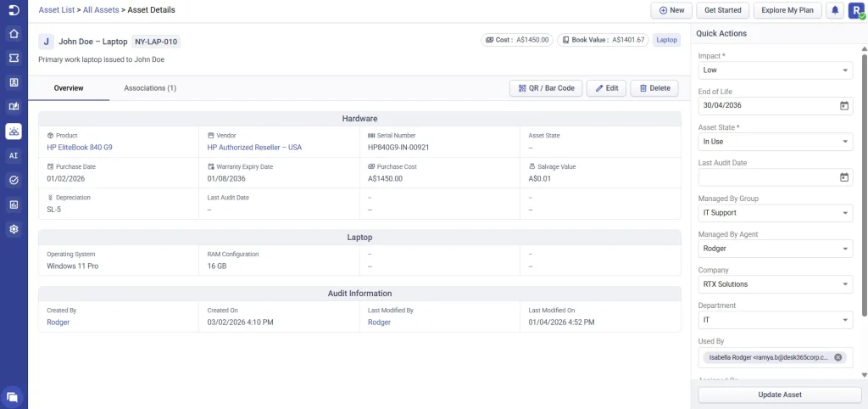Open the Knowledge Base book icon
Viewport: 868px width, 409px height.
pyautogui.click(x=14, y=106)
